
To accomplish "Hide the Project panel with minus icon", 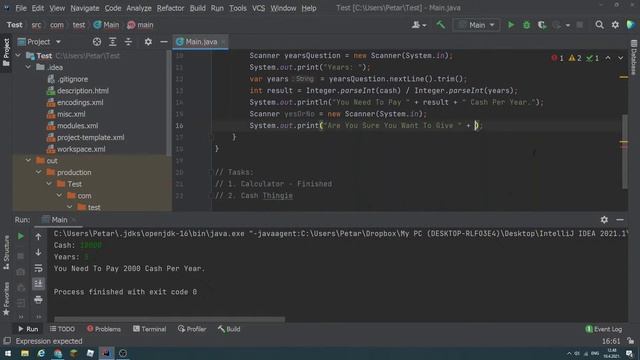I will [x=164, y=42].
